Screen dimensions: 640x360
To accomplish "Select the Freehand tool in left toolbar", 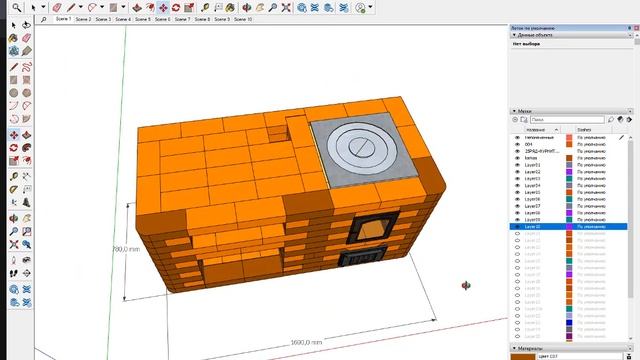I will tap(27, 67).
